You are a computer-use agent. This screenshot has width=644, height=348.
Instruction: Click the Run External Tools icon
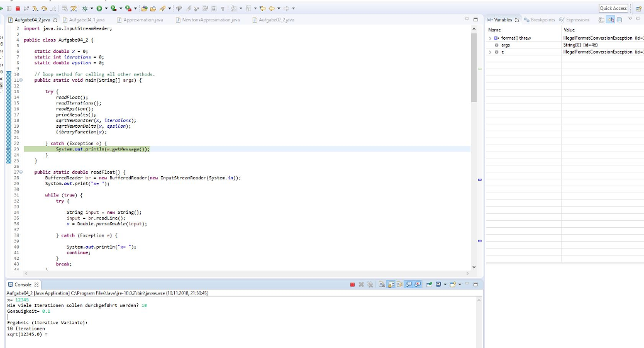click(128, 8)
